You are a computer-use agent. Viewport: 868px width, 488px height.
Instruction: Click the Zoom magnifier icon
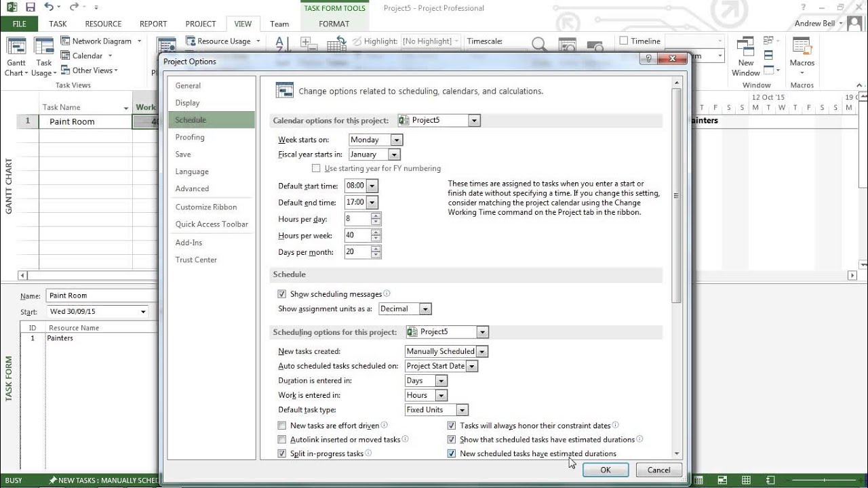(540, 45)
